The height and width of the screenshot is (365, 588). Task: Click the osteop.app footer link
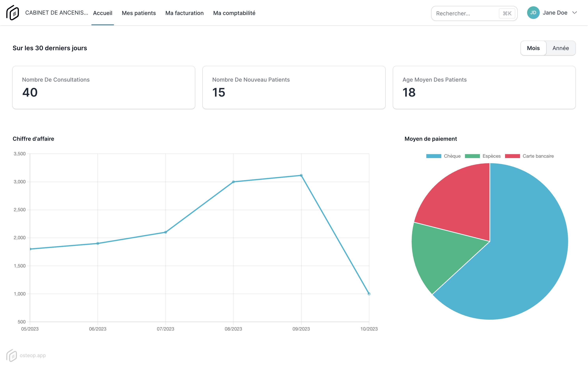(x=33, y=355)
